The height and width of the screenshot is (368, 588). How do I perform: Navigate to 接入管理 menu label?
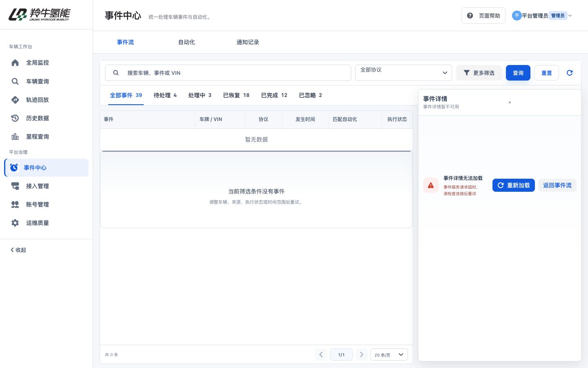pos(38,186)
